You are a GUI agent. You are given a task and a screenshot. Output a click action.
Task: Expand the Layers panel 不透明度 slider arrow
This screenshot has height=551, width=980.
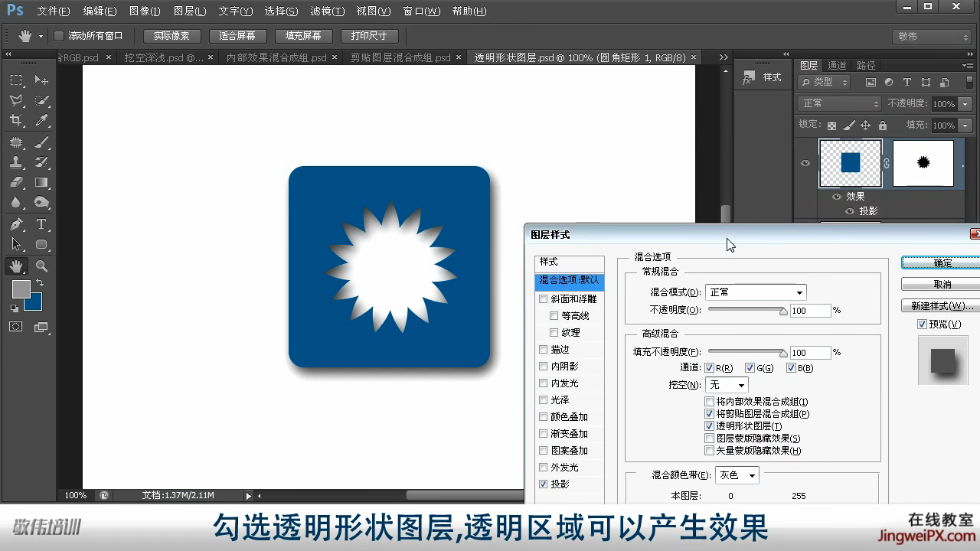(965, 104)
